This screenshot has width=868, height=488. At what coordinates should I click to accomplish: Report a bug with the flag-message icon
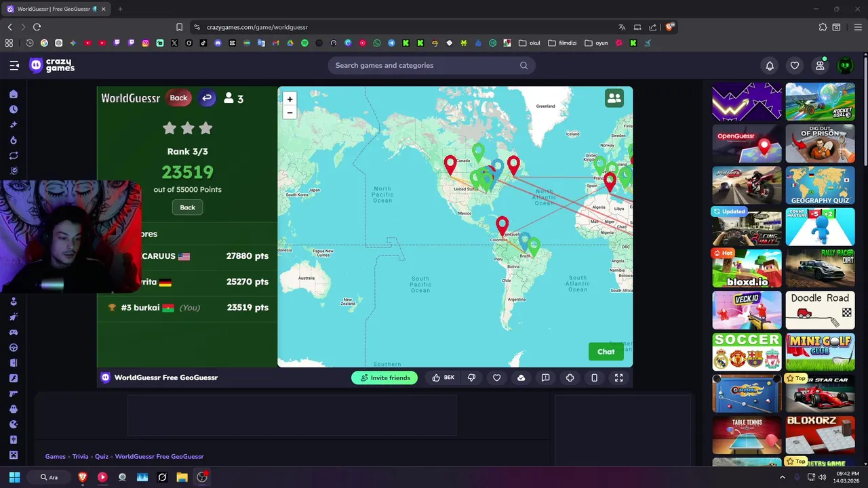point(545,378)
